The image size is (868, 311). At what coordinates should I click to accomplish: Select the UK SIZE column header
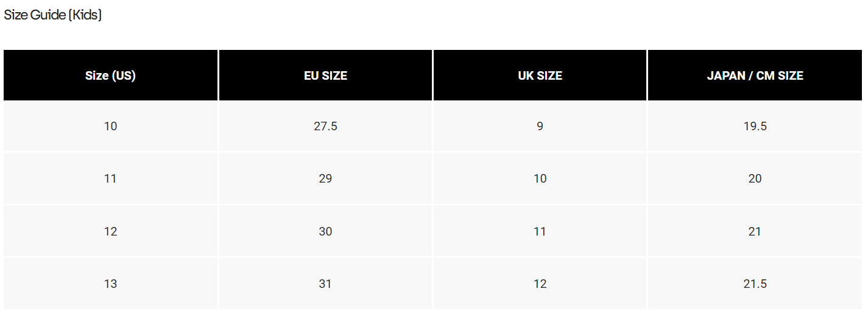tap(540, 75)
